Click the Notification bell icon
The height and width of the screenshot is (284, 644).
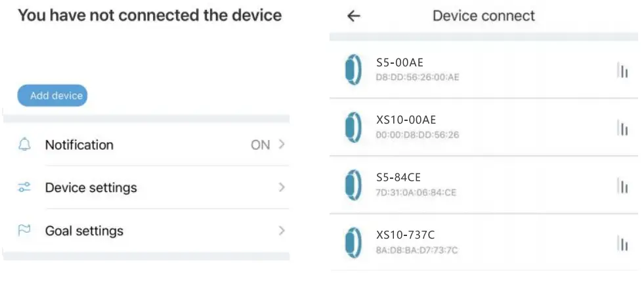click(24, 145)
